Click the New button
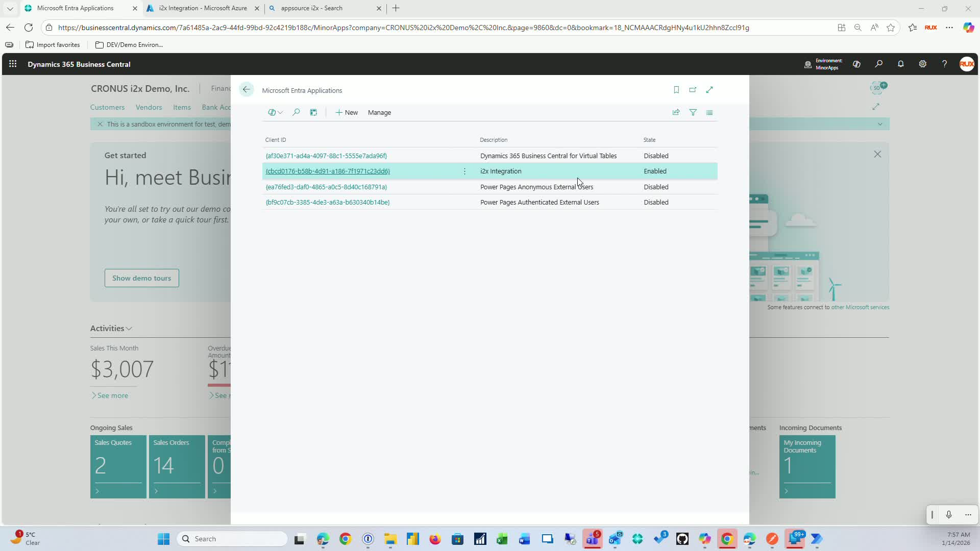The image size is (980, 551). 347,112
